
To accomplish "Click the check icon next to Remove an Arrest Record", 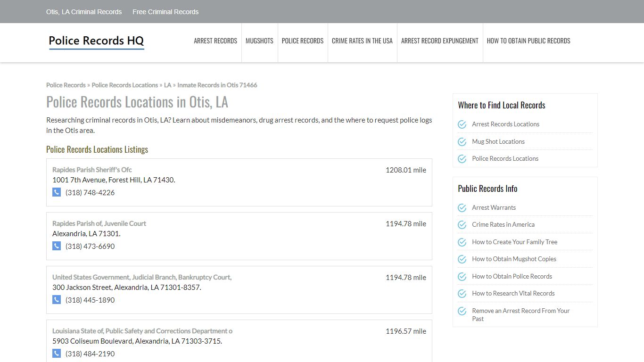I will click(x=462, y=311).
